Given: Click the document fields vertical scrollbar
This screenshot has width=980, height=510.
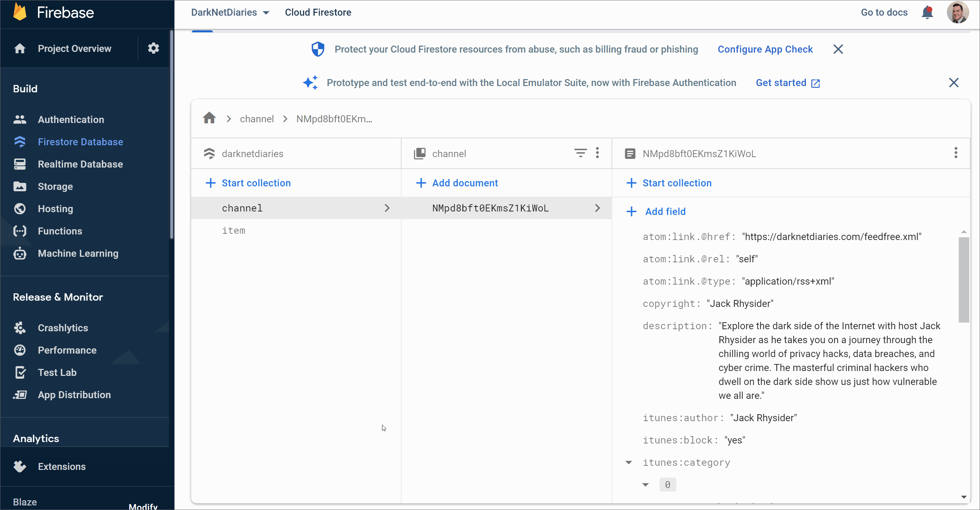Looking at the screenshot, I should point(964,280).
